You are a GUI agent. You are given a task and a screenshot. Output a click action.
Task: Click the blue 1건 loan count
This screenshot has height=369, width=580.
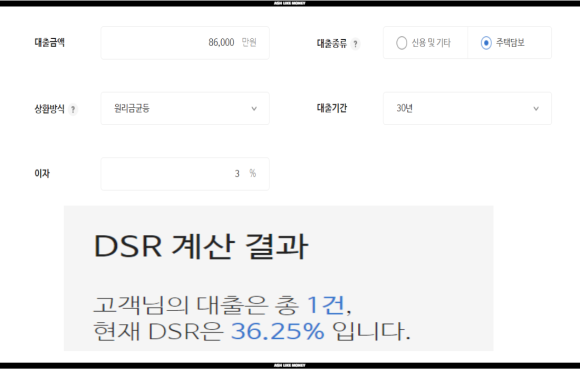point(326,305)
